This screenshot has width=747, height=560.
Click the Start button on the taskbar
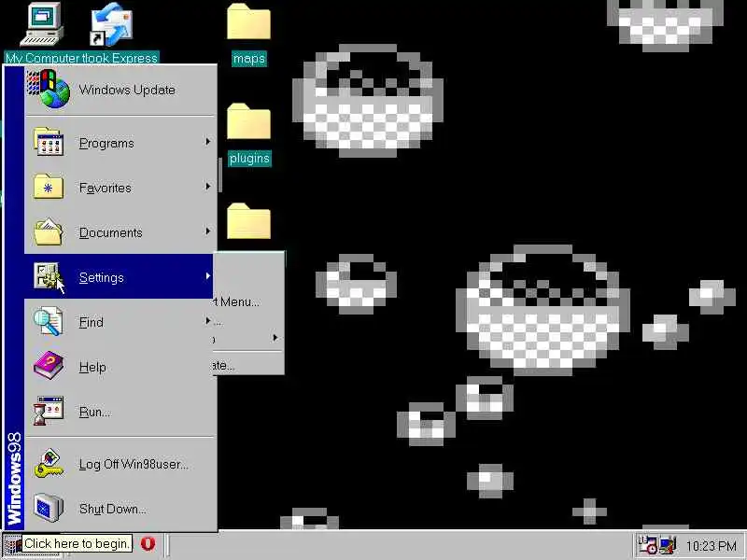11,544
